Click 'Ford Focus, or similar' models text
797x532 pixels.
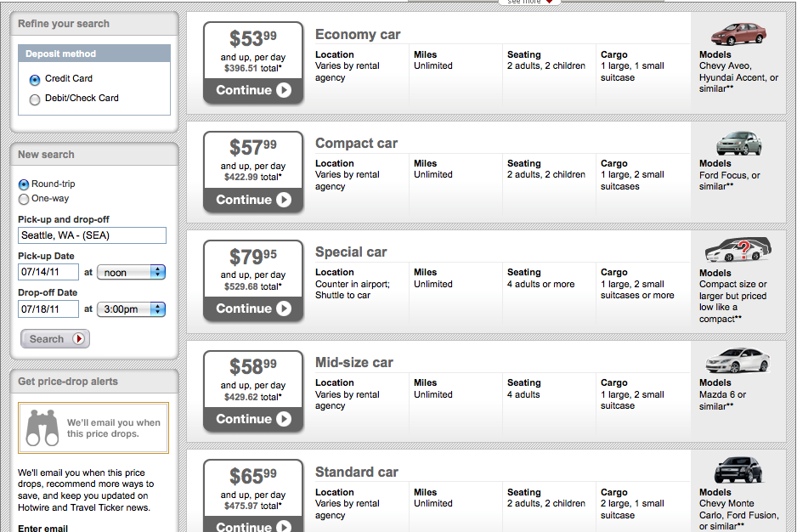729,180
